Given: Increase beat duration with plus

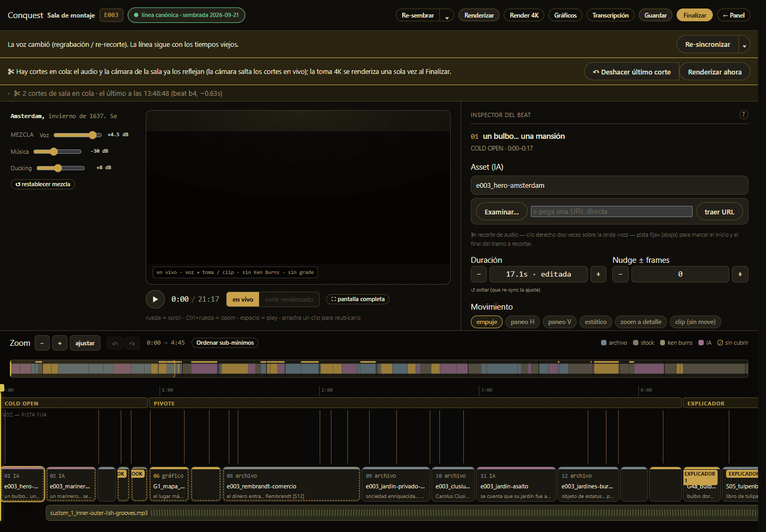Looking at the screenshot, I should (598, 274).
